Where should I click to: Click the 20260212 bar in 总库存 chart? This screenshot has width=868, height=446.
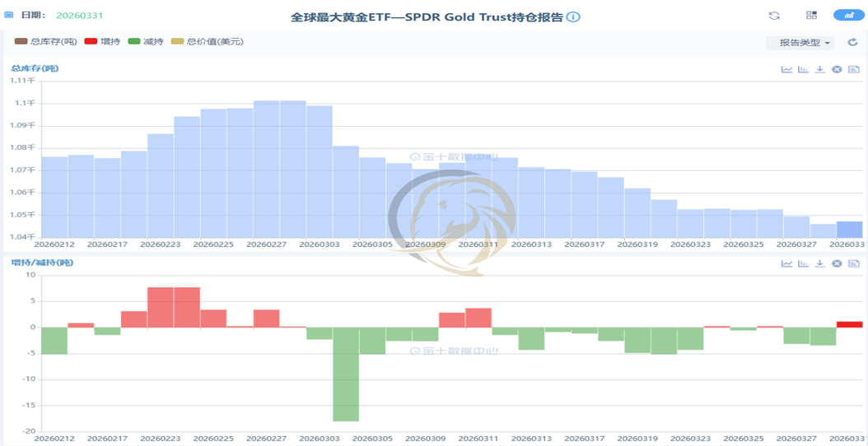click(54, 197)
